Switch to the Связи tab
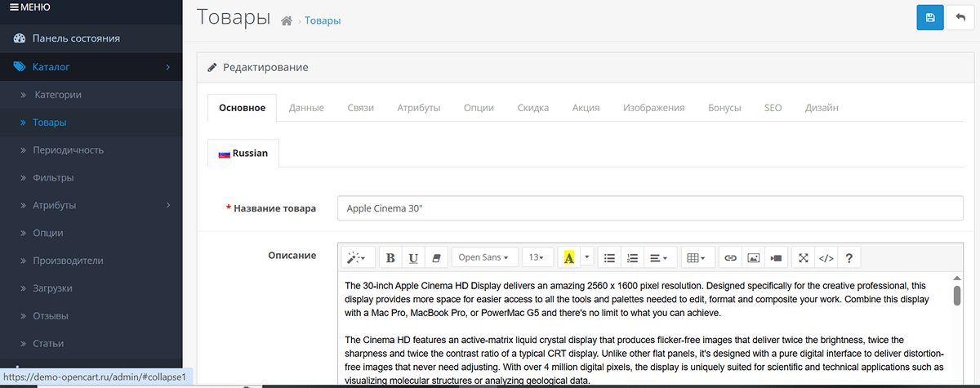The height and width of the screenshot is (388, 980). (x=360, y=108)
